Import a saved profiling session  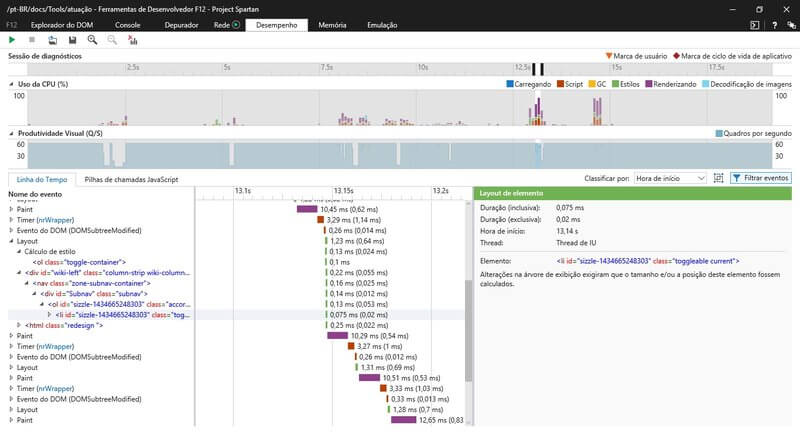52,40
